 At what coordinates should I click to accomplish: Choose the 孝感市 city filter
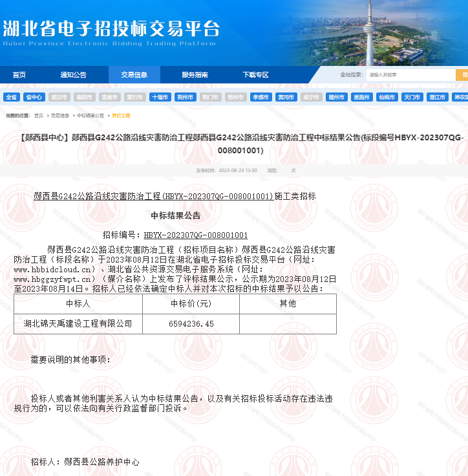point(261,97)
